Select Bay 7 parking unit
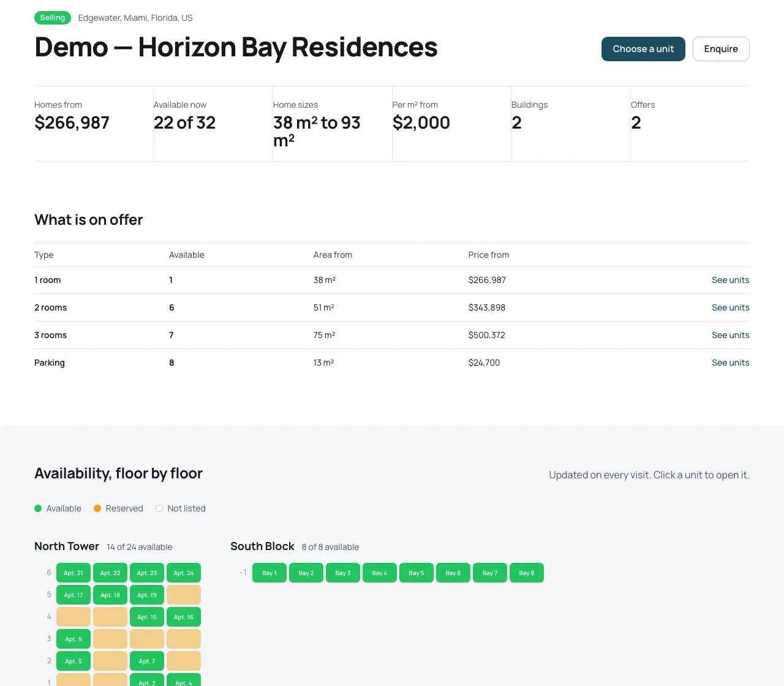784x686 pixels. point(490,573)
